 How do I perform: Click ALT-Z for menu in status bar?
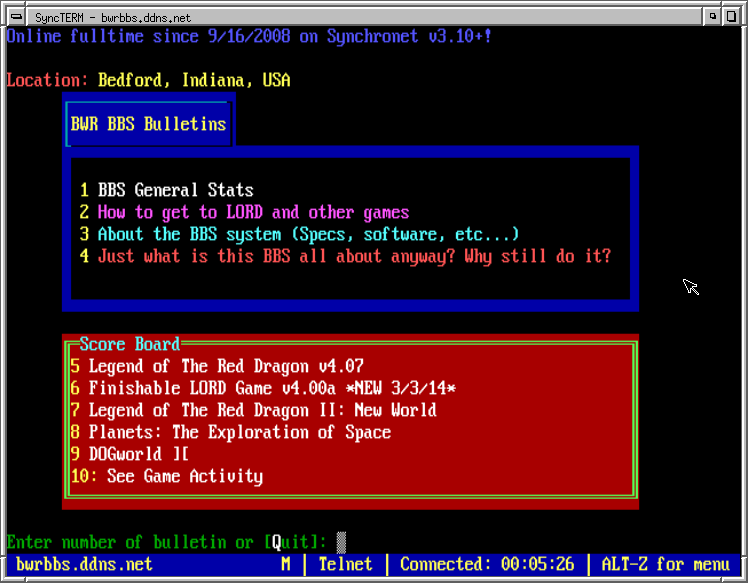coord(665,564)
